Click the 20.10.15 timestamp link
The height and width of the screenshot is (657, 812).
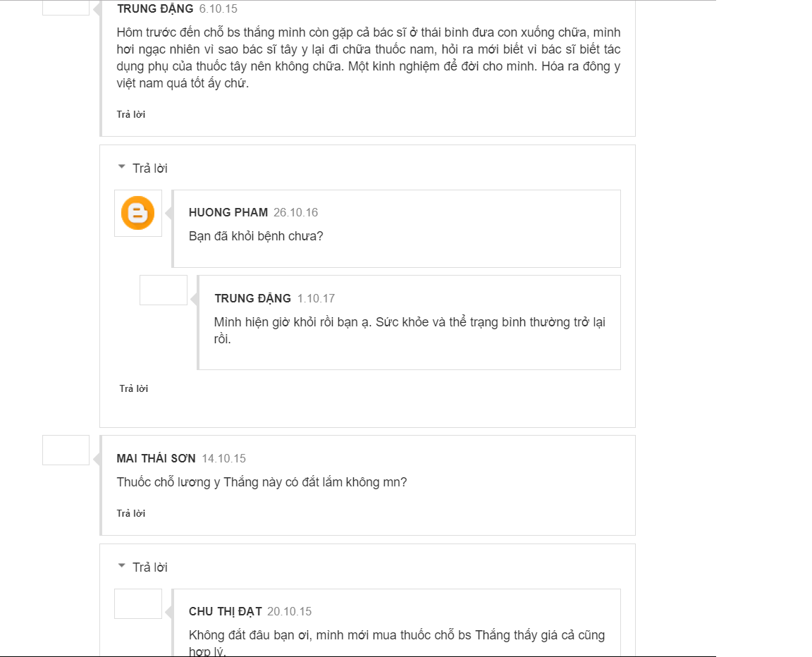[290, 611]
